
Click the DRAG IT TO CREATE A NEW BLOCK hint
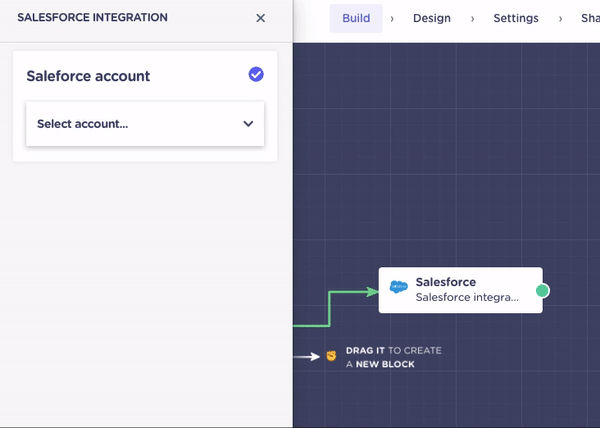coord(393,357)
